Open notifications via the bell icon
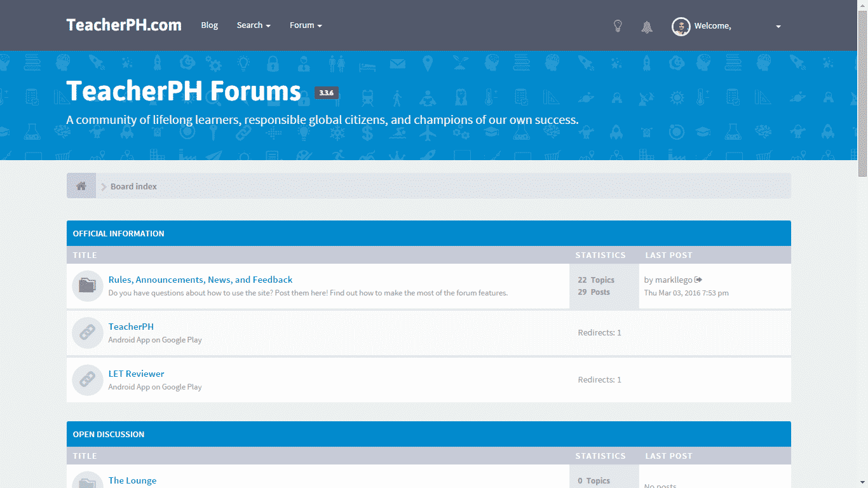The image size is (868, 488). (647, 27)
